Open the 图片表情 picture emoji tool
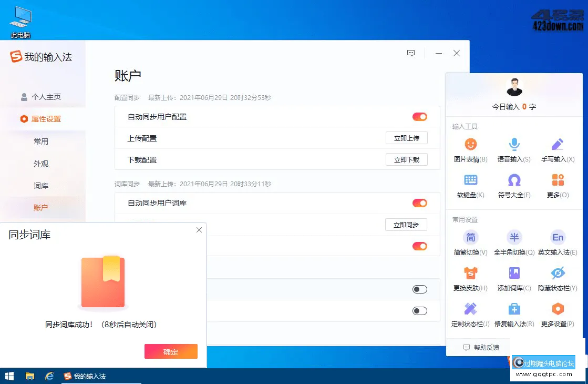 pos(469,149)
